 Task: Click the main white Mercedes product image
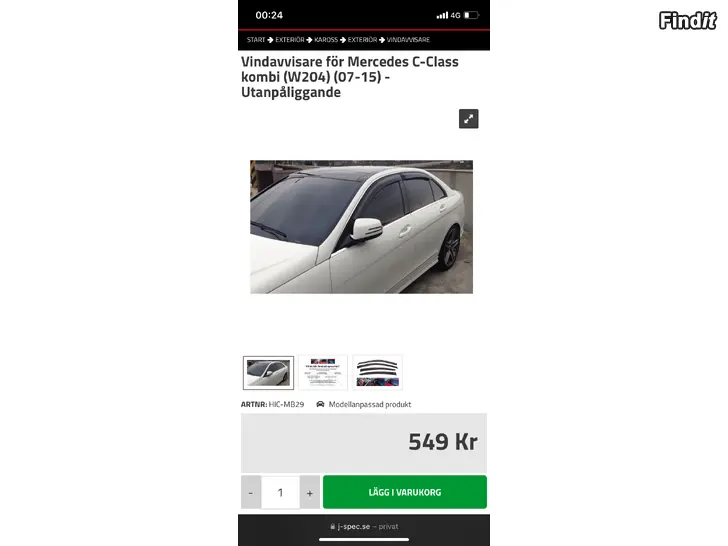pyautogui.click(x=362, y=227)
